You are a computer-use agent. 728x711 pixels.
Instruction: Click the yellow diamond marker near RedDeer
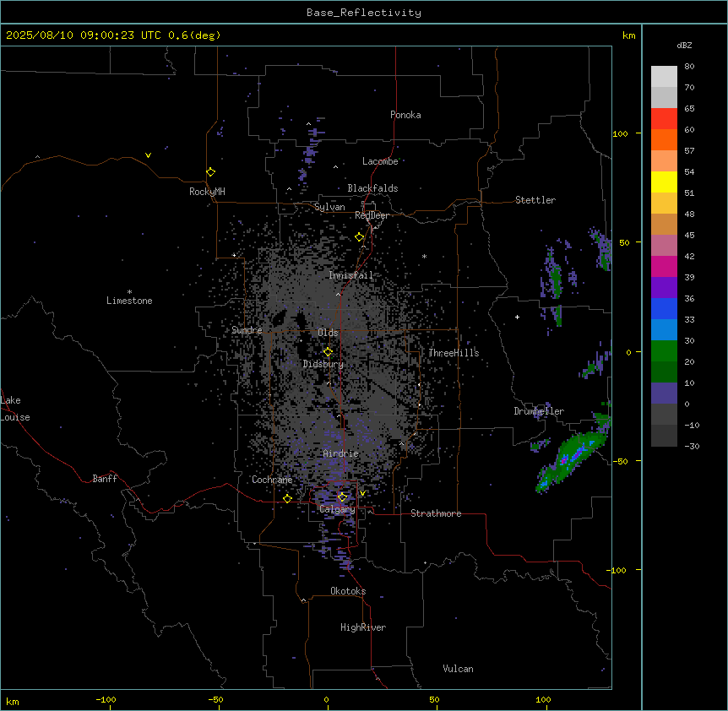coord(360,237)
